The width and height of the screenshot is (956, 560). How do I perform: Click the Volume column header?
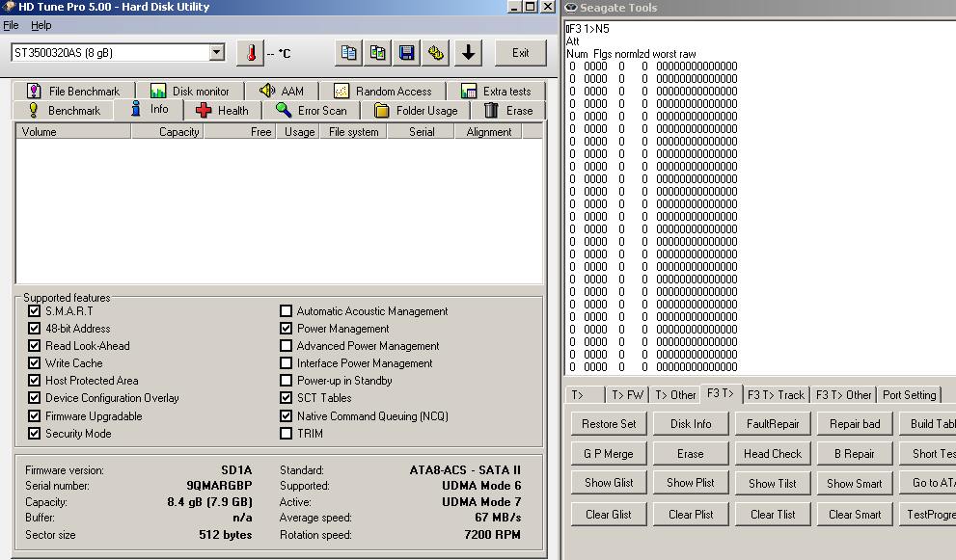pyautogui.click(x=73, y=132)
